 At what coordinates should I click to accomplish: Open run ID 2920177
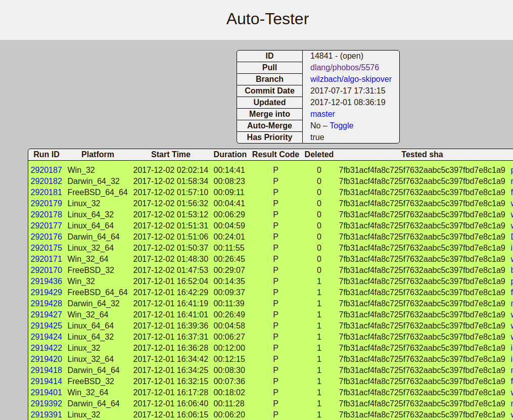point(46,226)
